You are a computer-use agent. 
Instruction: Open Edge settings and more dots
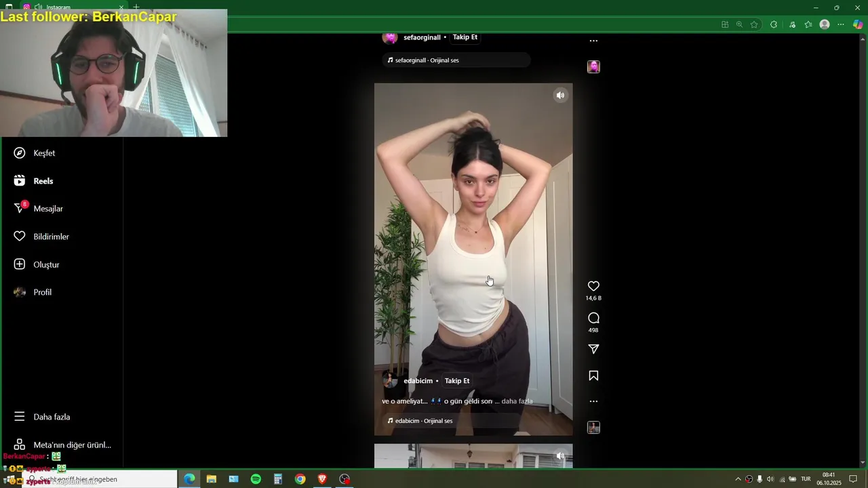pyautogui.click(x=841, y=24)
